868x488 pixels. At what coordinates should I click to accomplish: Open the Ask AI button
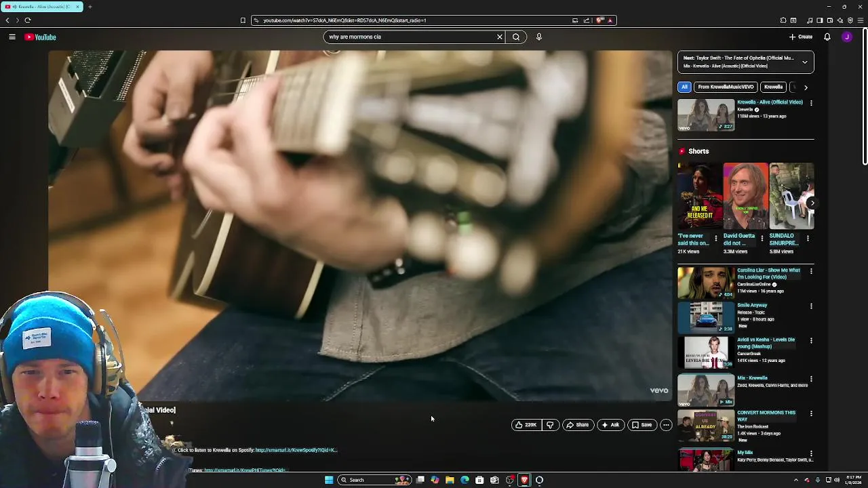point(610,425)
